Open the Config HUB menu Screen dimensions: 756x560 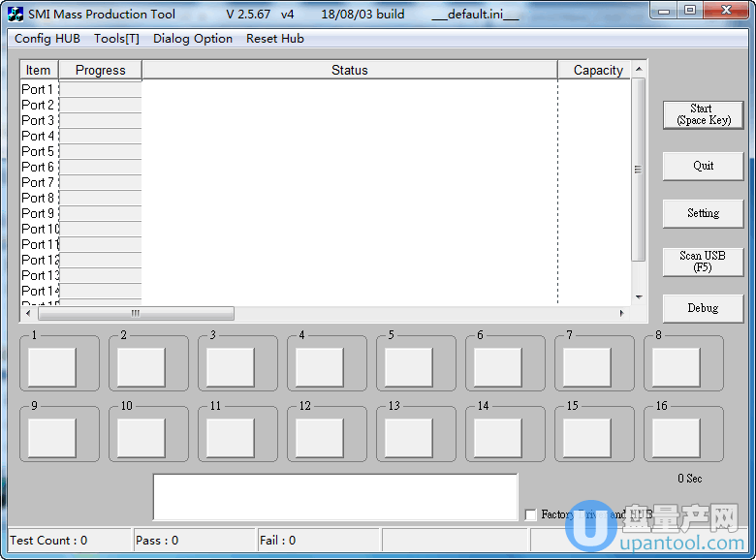[x=47, y=39]
